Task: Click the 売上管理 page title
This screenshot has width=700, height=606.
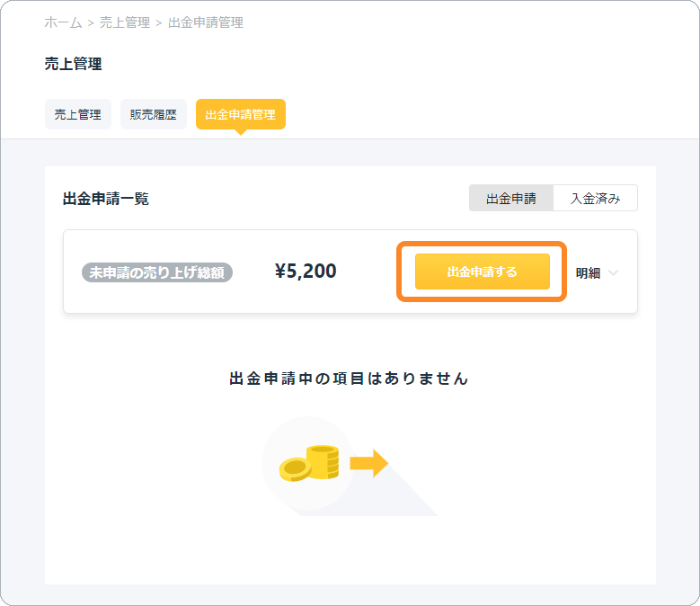Action: pos(73,64)
